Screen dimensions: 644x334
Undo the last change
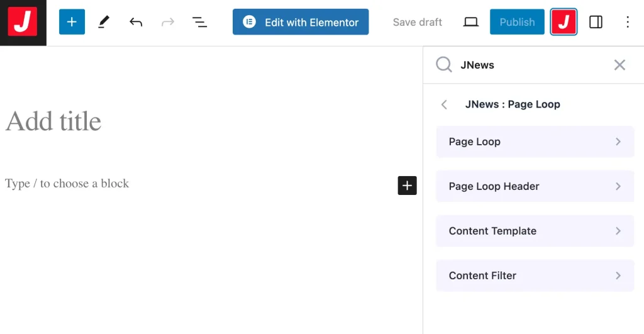(136, 22)
